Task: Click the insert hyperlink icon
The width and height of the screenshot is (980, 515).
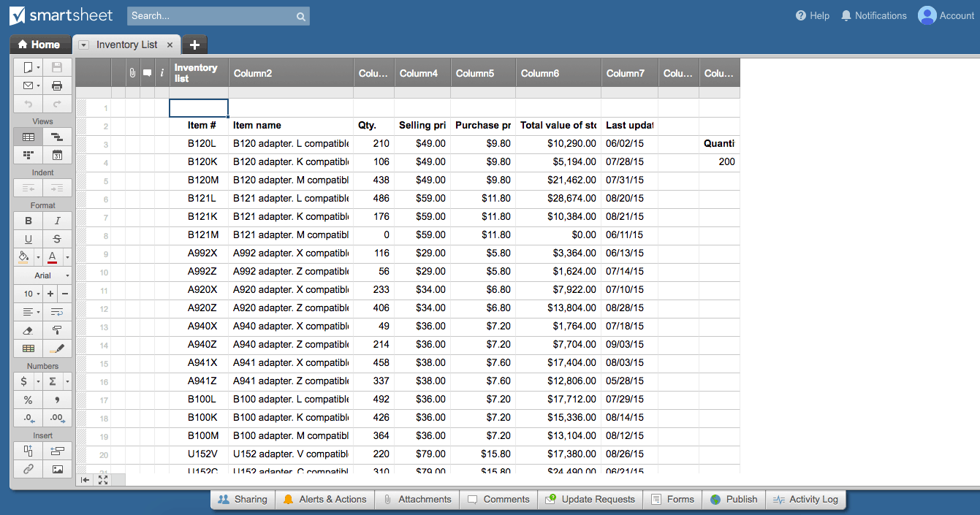Action: 29,469
